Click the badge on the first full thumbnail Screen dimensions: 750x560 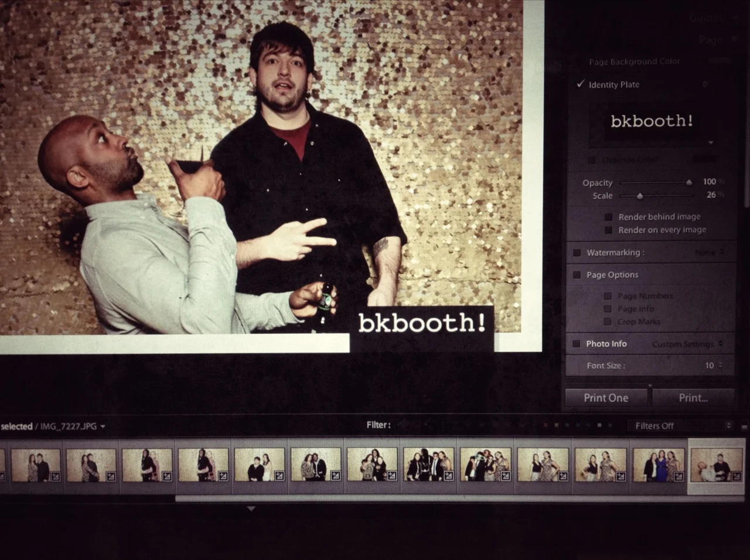pyautogui.click(x=55, y=476)
